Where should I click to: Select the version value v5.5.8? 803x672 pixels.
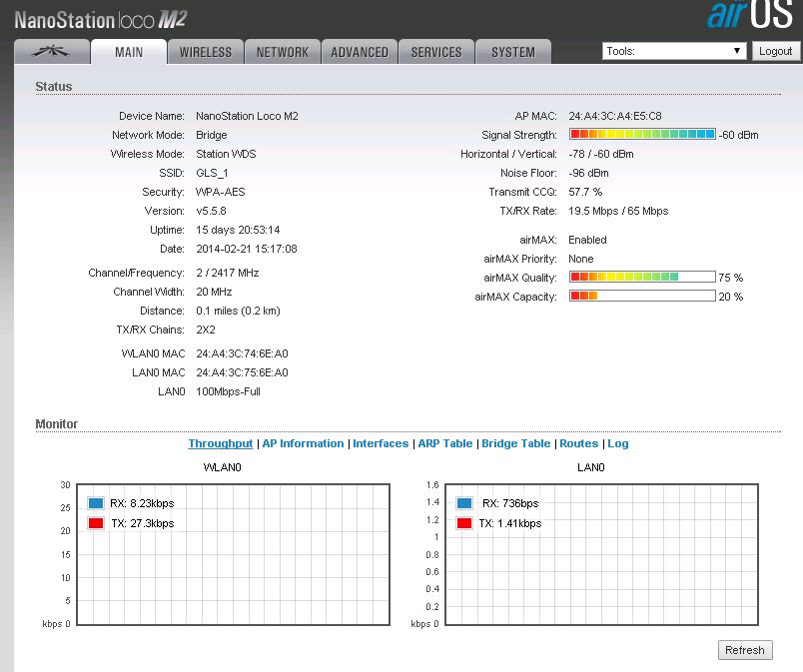[211, 211]
